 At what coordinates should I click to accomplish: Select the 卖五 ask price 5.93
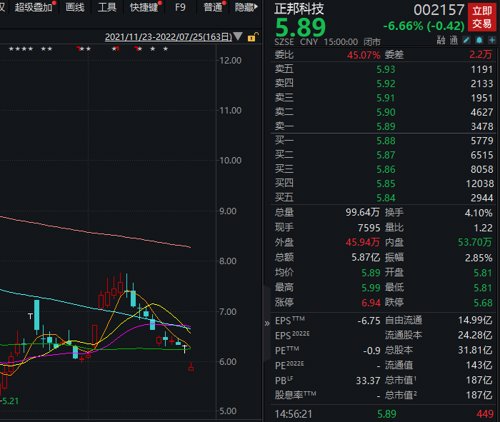[x=386, y=69]
